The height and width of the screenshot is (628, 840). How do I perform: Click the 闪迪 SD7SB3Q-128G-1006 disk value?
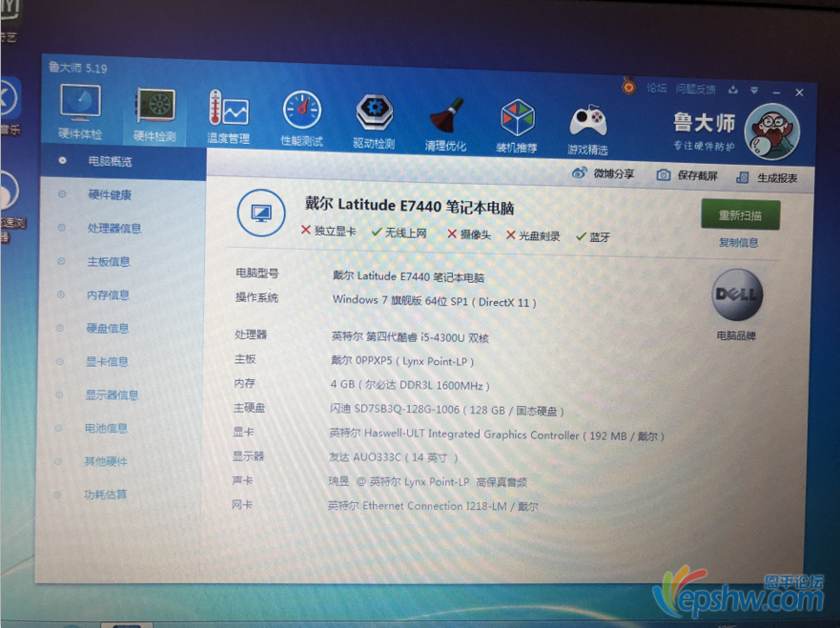pos(447,410)
